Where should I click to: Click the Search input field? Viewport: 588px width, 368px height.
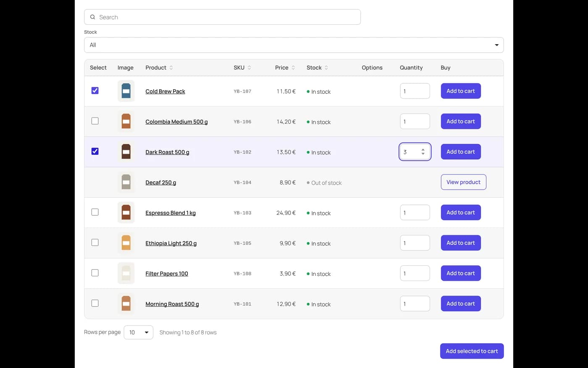coord(222,17)
